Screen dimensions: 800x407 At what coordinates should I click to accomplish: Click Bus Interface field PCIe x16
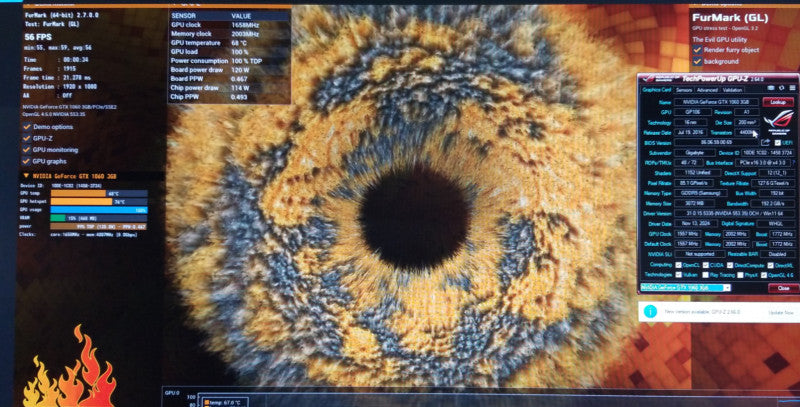(x=763, y=163)
